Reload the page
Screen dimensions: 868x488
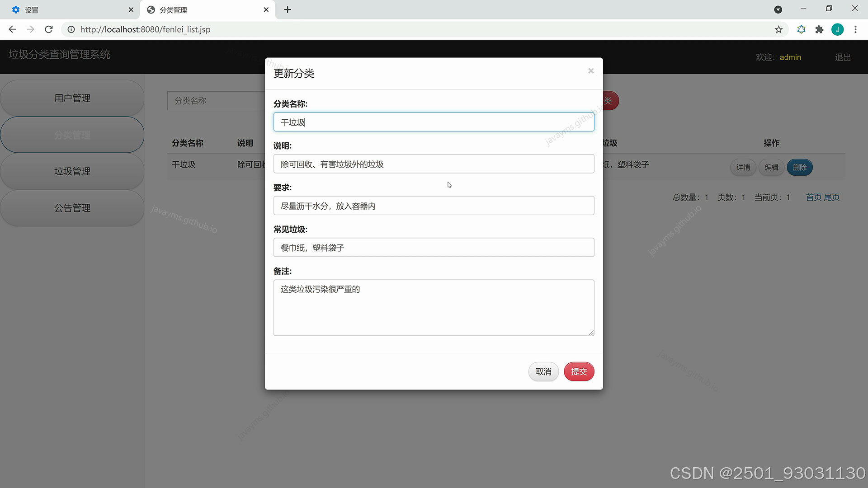pyautogui.click(x=49, y=29)
